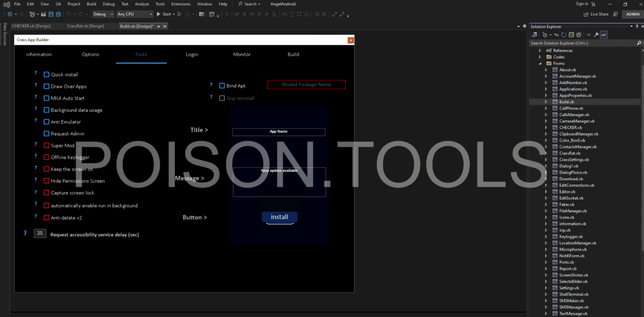Image resolution: width=644 pixels, height=317 pixels.
Task: Expand the CraxsRat.vb tree node
Action: (x=546, y=153)
